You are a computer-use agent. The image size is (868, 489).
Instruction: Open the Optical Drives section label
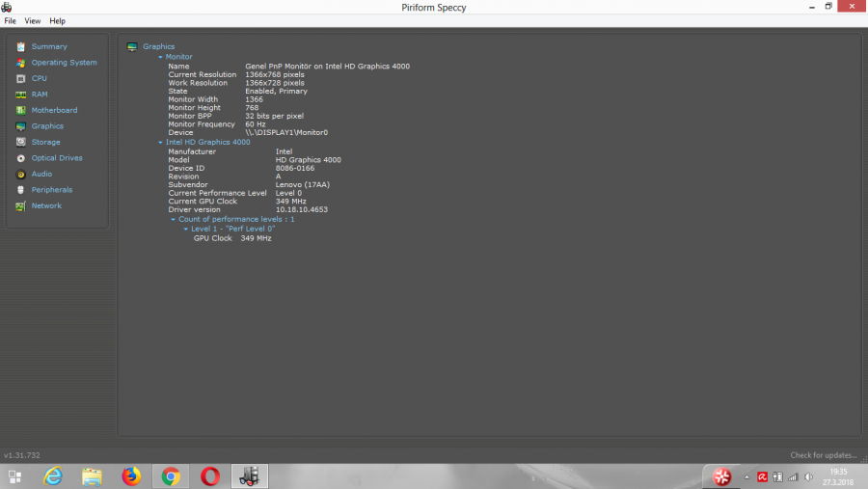tap(57, 158)
